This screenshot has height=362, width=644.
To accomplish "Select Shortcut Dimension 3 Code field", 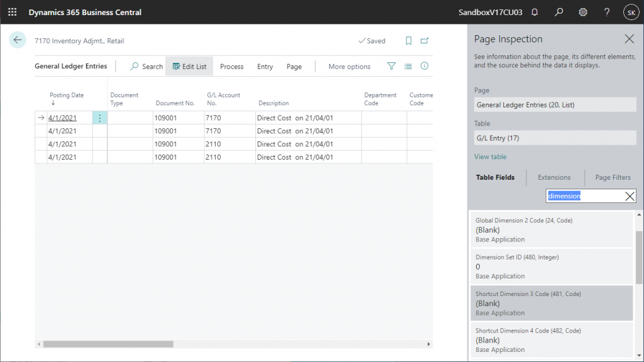I will pos(552,303).
